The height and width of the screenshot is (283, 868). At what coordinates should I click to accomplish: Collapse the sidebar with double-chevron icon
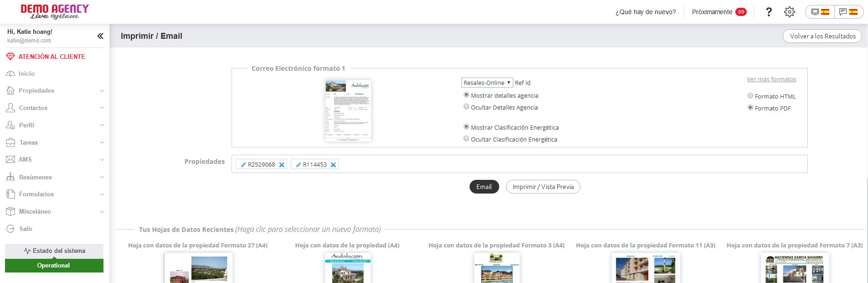click(x=100, y=36)
